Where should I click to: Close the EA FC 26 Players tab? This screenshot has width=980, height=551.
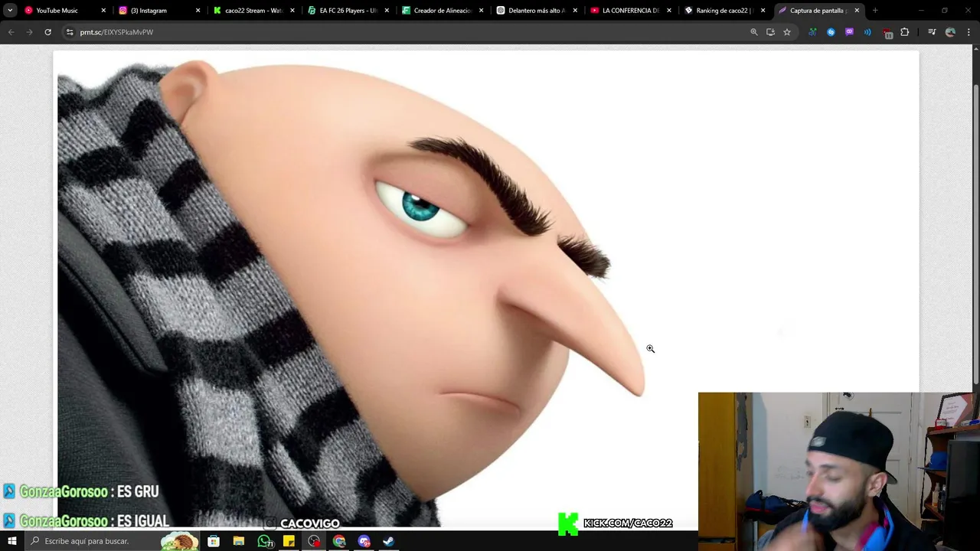(x=387, y=11)
